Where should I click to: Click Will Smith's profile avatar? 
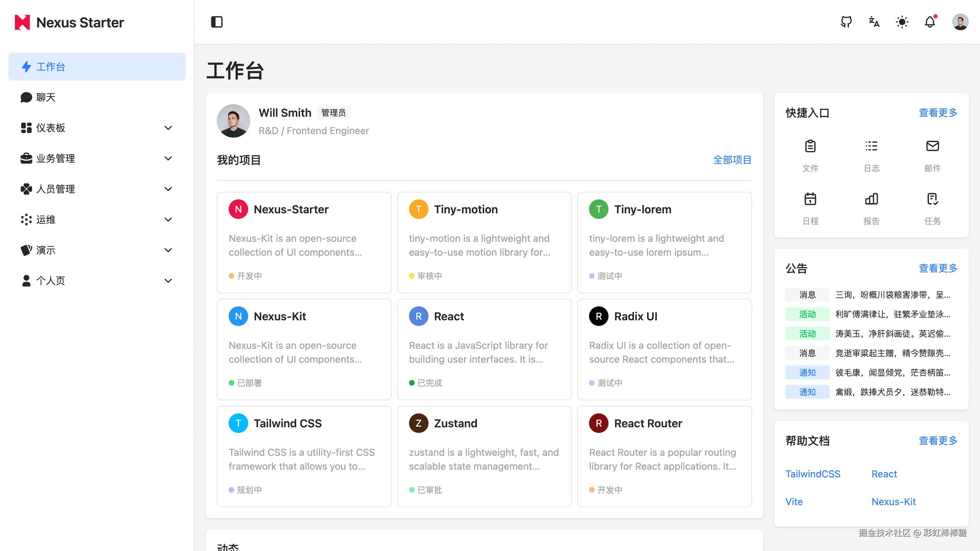[x=233, y=121]
